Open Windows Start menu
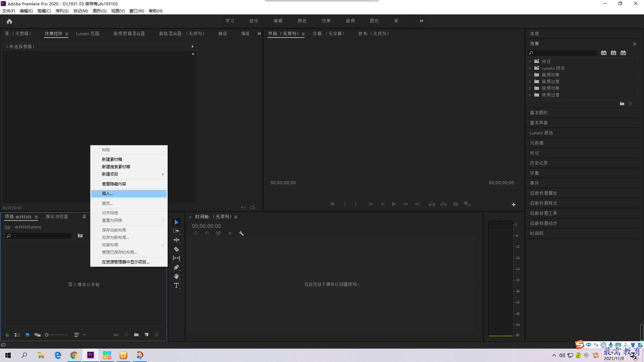This screenshot has width=644, height=362. coord(8,355)
